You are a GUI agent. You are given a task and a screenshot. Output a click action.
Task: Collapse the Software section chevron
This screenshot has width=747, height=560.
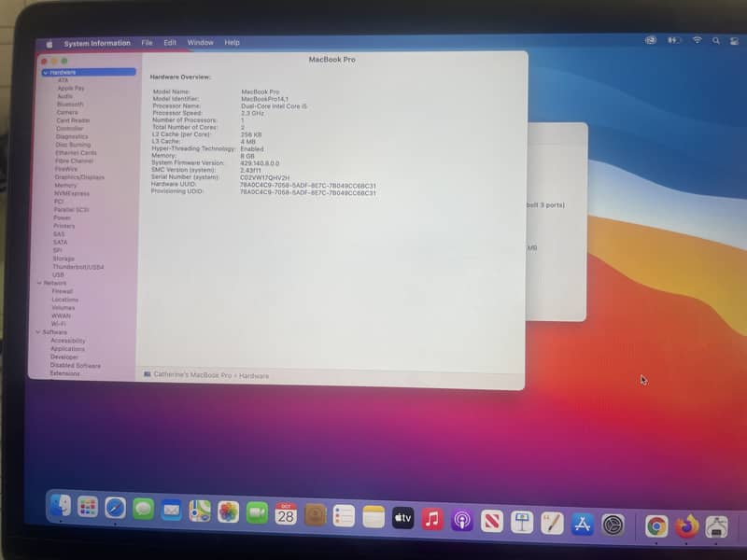[x=38, y=332]
